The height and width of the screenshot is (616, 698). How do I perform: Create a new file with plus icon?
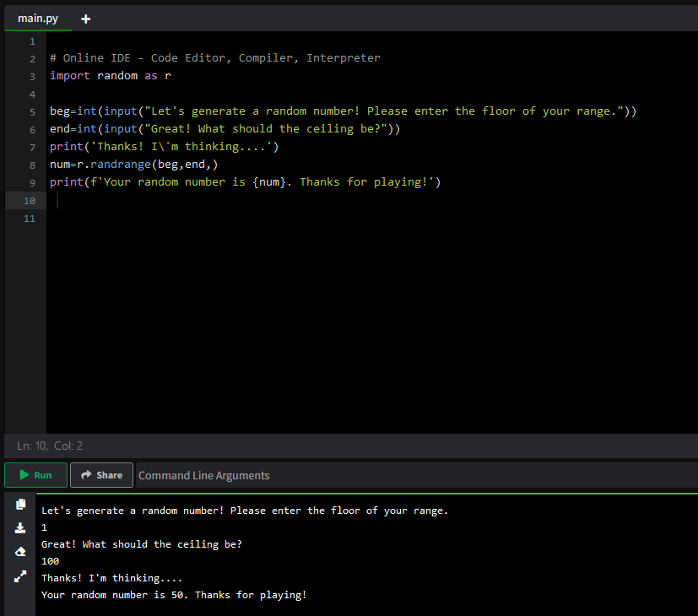pyautogui.click(x=85, y=18)
